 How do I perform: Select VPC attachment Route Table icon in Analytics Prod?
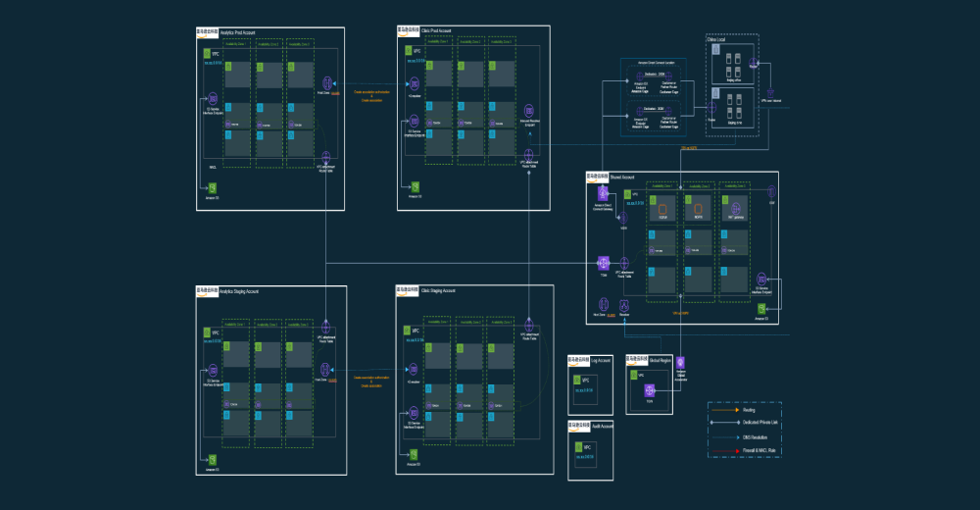[x=325, y=157]
